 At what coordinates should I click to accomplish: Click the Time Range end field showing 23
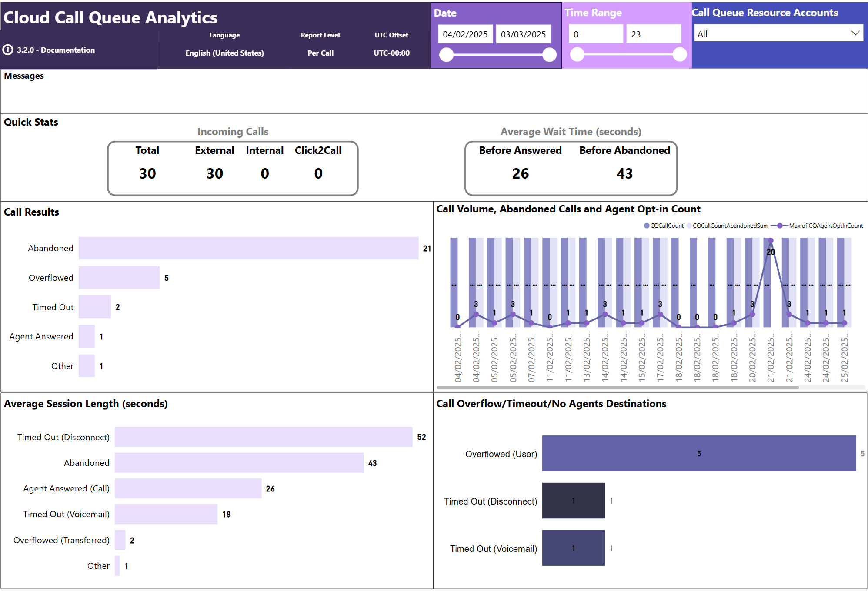click(x=653, y=34)
